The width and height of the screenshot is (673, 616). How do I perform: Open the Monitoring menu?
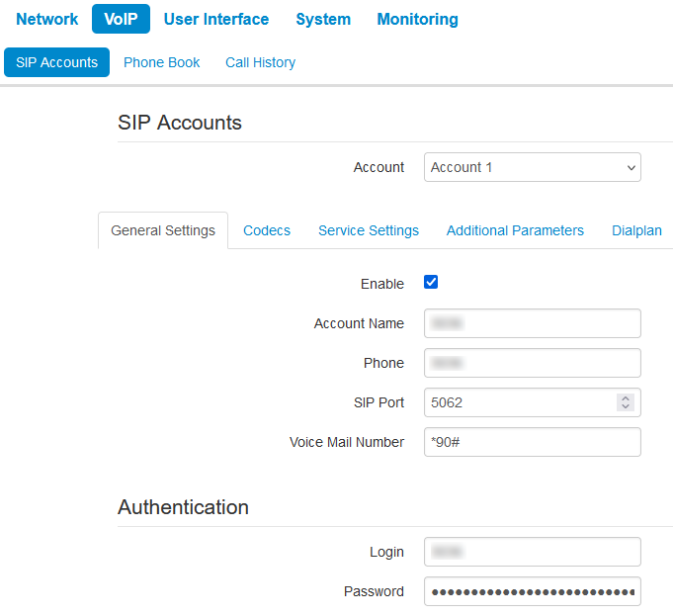(x=417, y=19)
